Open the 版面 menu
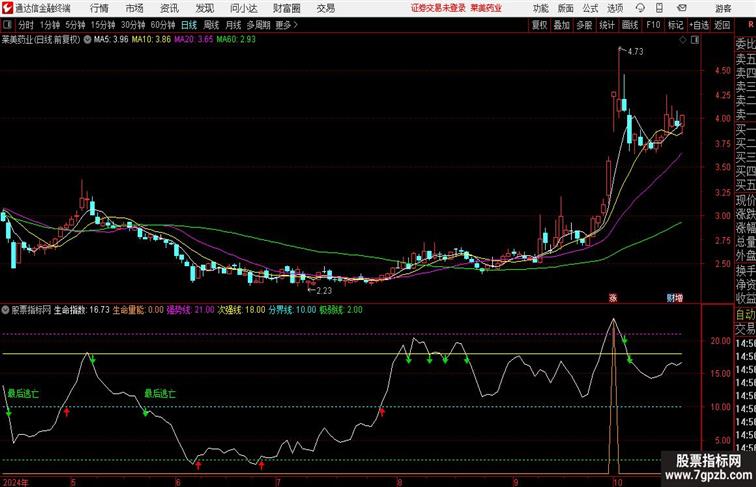756x487 pixels. coord(566,8)
